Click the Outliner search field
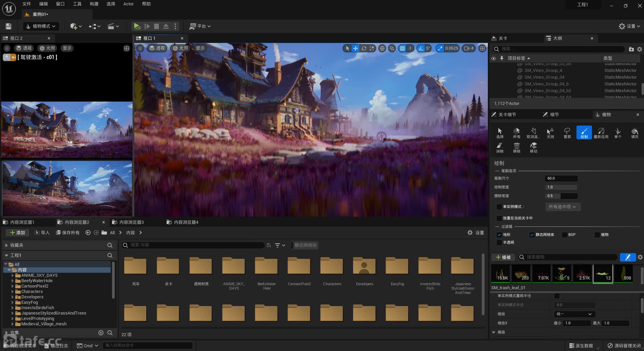The width and height of the screenshot is (644, 351). 558,49
